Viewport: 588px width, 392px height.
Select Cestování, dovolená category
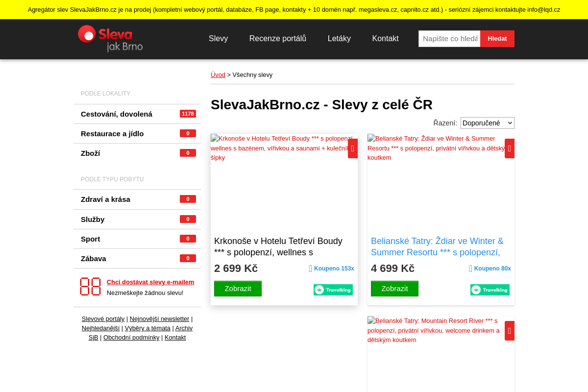coord(117,114)
